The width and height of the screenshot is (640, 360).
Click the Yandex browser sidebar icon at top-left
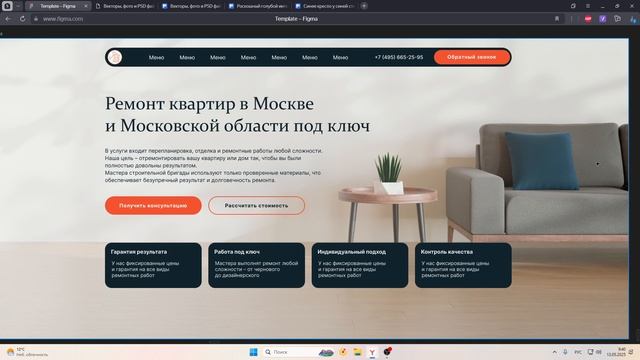(x=7, y=6)
